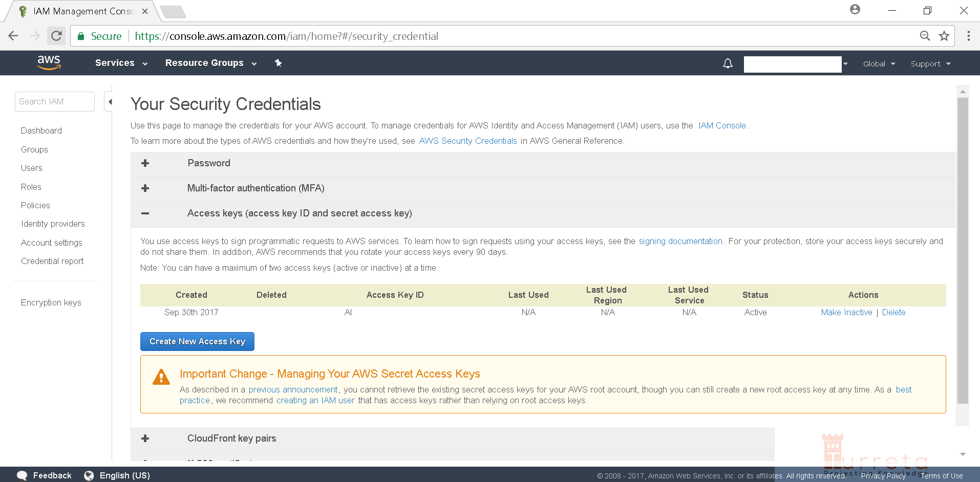The height and width of the screenshot is (482, 980).
Task: Click the best practice link
Action: coord(903,389)
